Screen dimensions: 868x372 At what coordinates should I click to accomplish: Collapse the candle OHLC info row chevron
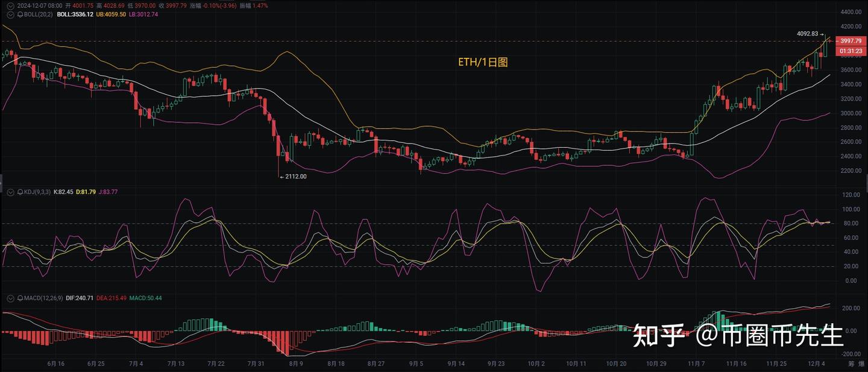[10, 5]
